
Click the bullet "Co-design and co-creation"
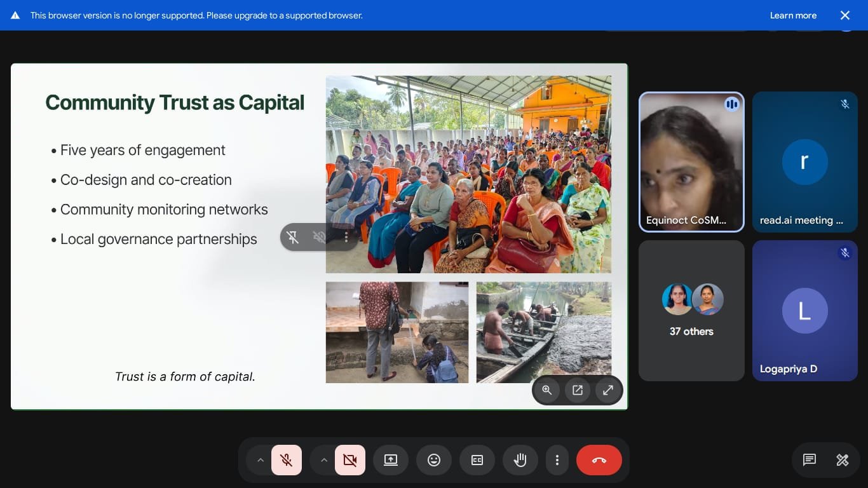pos(146,180)
